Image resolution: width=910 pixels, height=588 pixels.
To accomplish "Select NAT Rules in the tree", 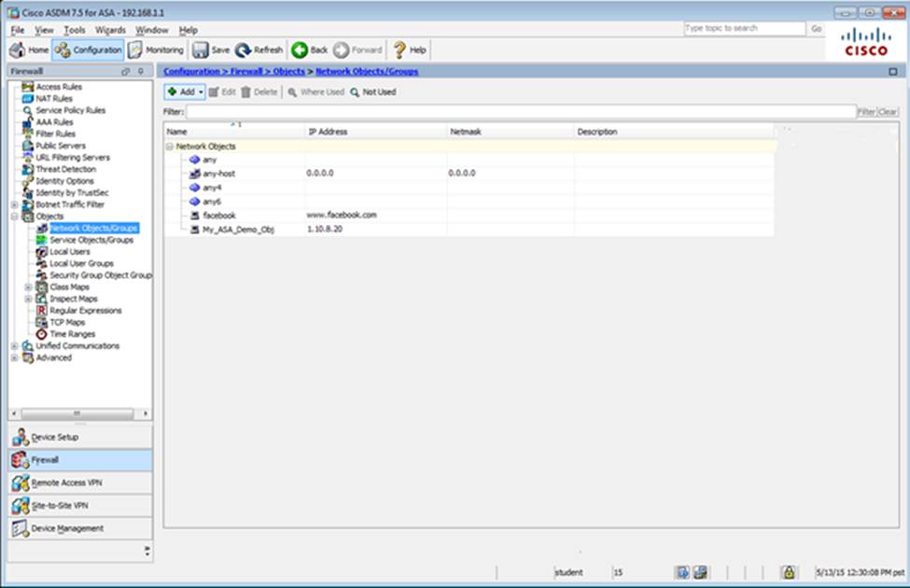I will (x=53, y=98).
